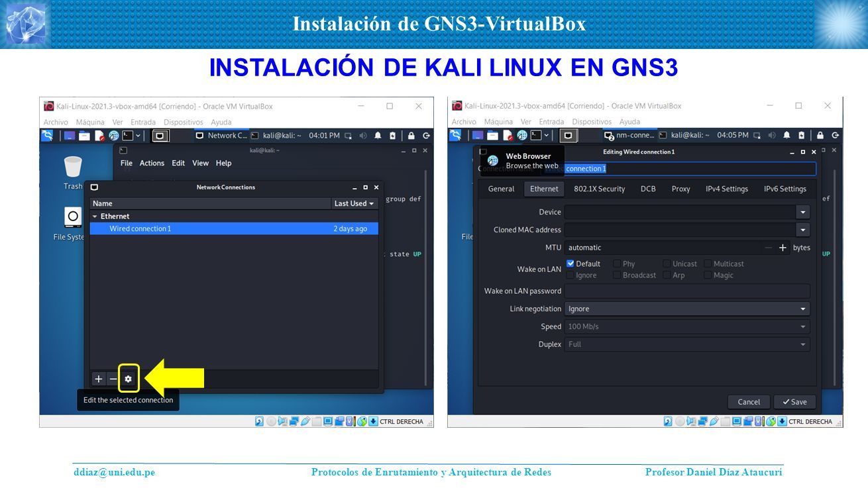Open terminal launcher dropdown arrow in left VM
Viewport: 868px width, 488px height.
pyautogui.click(x=138, y=135)
